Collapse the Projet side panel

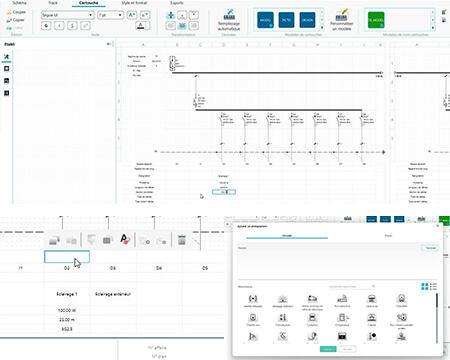coord(109,44)
